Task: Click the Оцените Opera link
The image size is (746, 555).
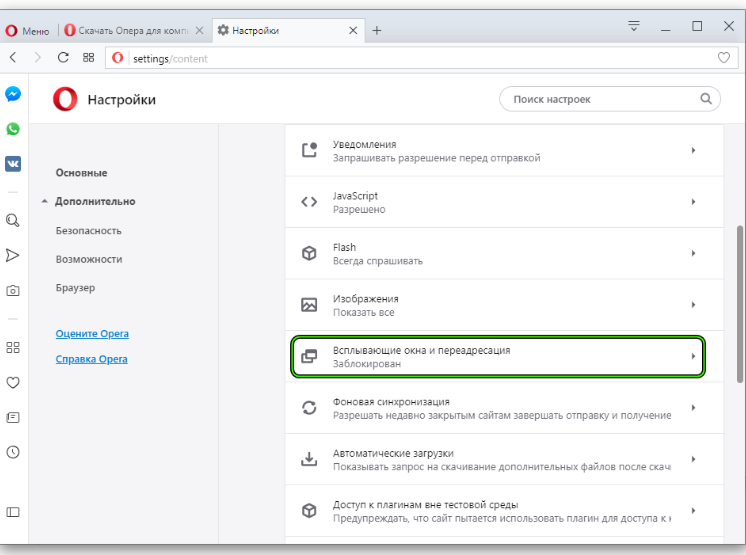Action: point(92,334)
